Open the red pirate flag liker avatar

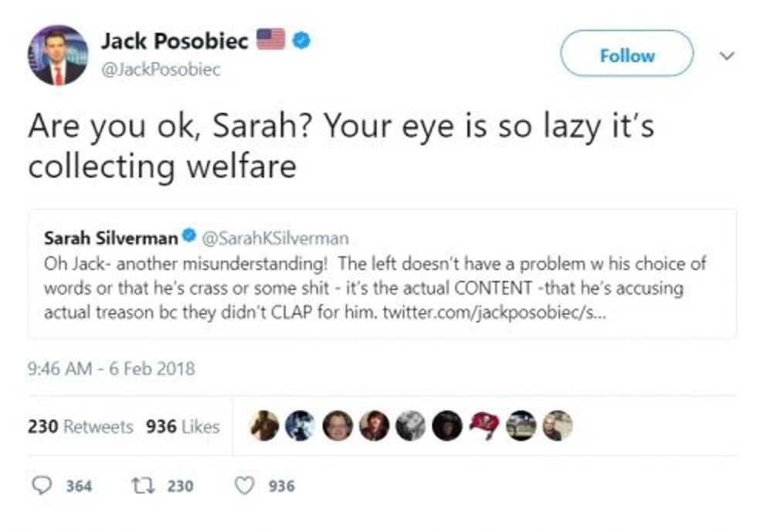click(x=484, y=426)
